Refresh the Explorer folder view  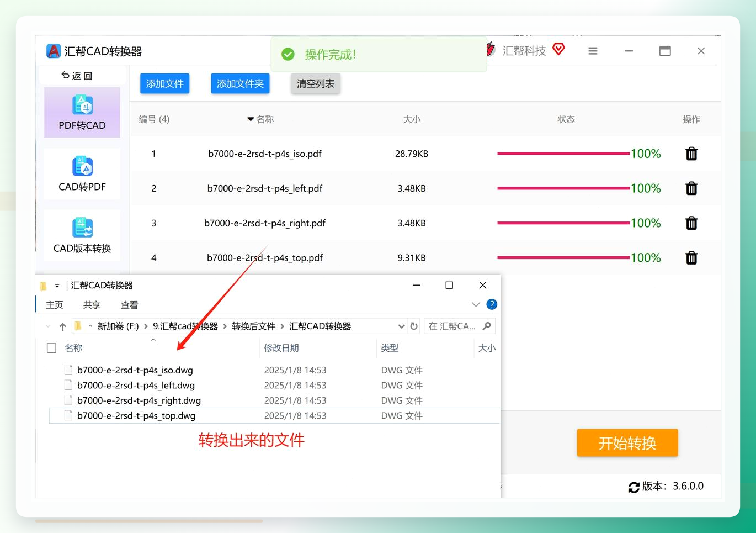[414, 326]
